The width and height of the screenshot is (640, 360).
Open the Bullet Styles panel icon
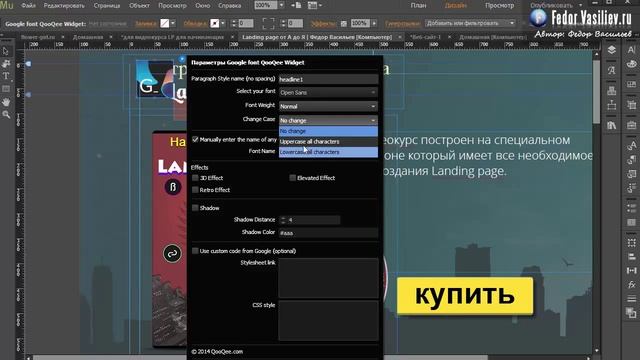[x=631, y=188]
